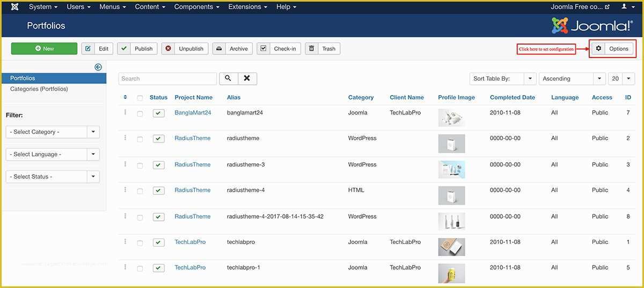This screenshot has height=288, width=644.
Task: Select all rows with the header checkbox
Action: click(140, 98)
